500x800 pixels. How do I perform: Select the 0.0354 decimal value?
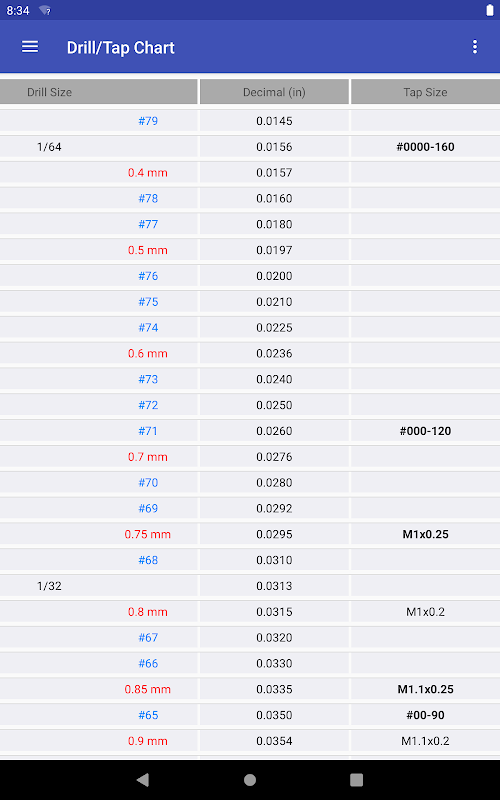point(274,741)
